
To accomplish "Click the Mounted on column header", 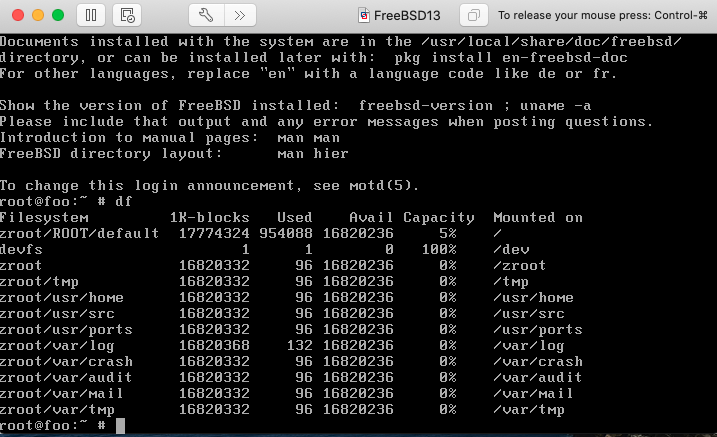I will pyautogui.click(x=537, y=217).
